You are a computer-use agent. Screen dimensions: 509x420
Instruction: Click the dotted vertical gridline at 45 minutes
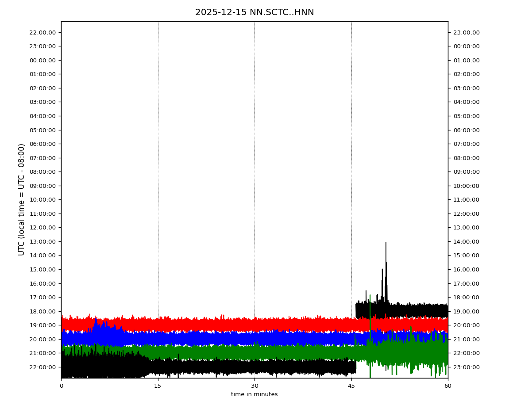[x=351, y=133]
